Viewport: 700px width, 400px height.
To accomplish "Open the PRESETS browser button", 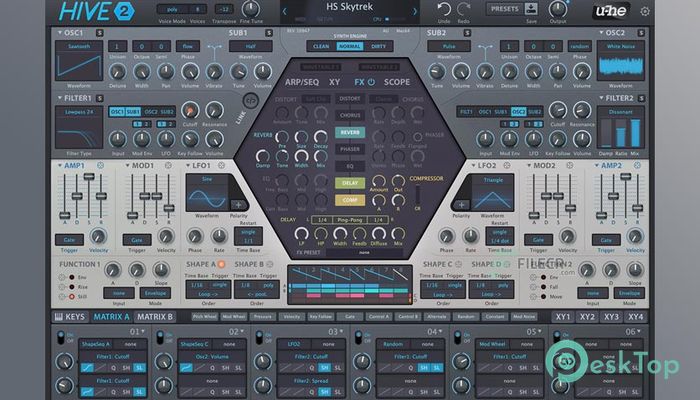I will (x=504, y=8).
